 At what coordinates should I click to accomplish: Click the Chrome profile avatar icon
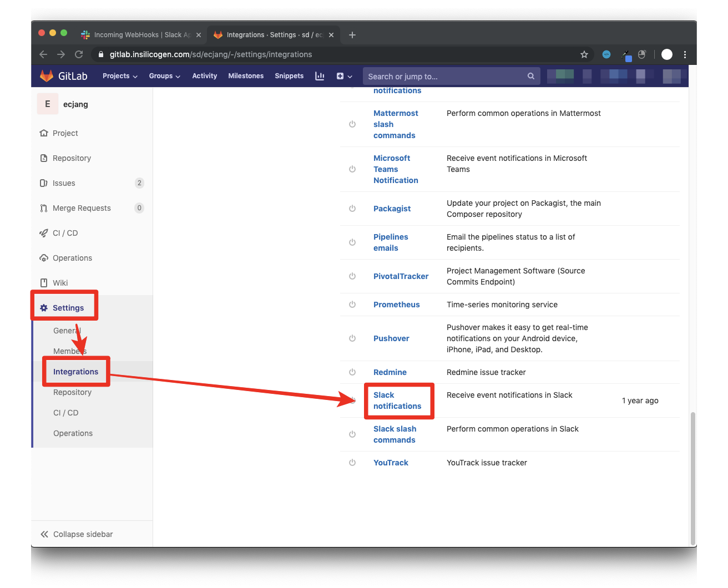(667, 54)
